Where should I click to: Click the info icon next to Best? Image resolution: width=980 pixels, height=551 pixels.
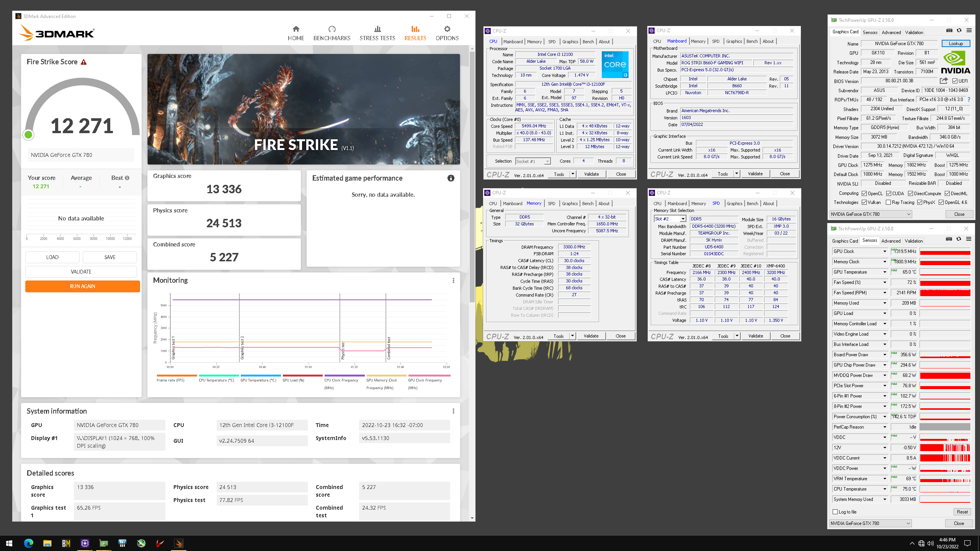pyautogui.click(x=127, y=178)
